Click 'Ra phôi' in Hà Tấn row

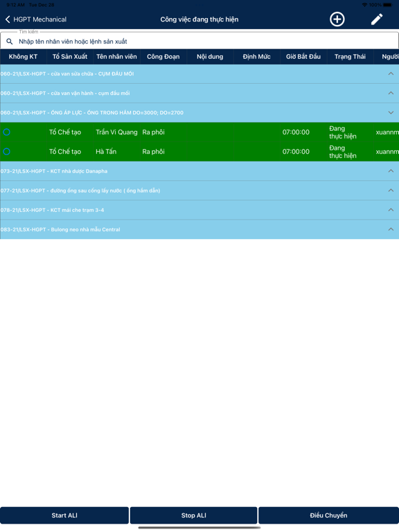[x=153, y=151]
